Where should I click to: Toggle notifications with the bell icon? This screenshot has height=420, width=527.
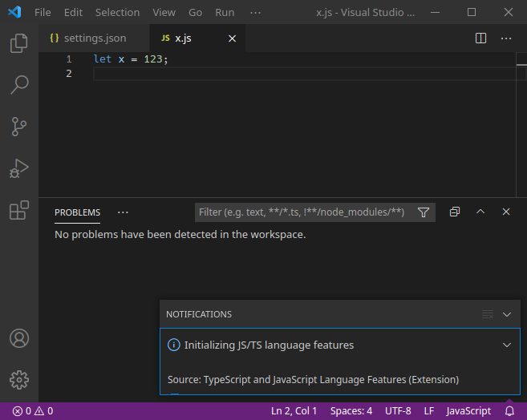coord(509,411)
